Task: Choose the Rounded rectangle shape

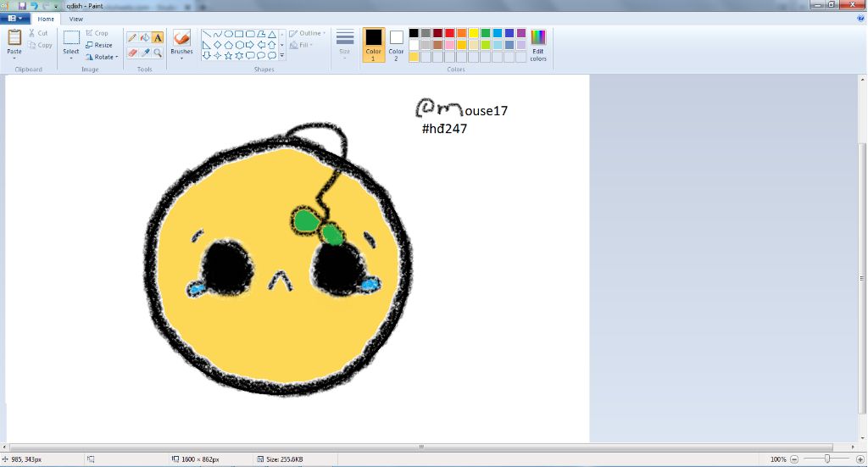Action: (x=250, y=34)
